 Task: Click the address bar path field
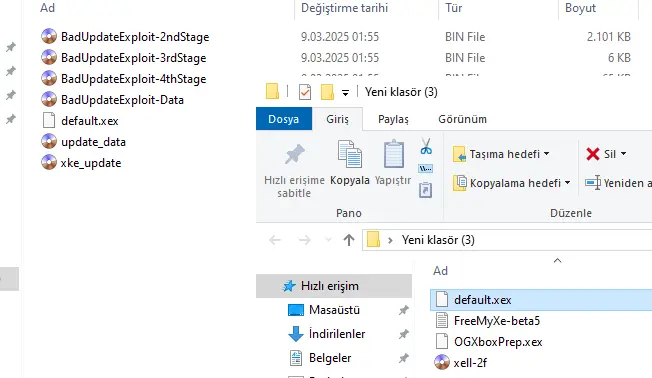[507, 240]
